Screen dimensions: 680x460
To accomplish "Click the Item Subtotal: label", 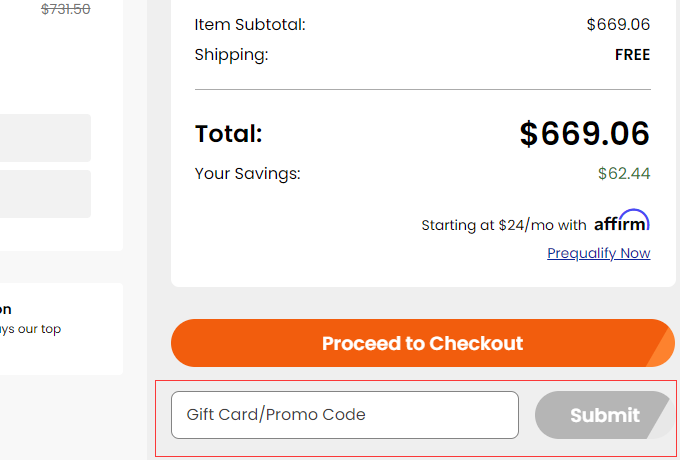I will coord(250,24).
